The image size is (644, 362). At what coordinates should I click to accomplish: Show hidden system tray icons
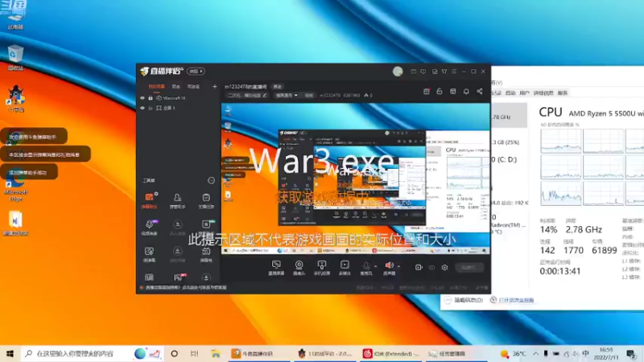[x=535, y=353]
